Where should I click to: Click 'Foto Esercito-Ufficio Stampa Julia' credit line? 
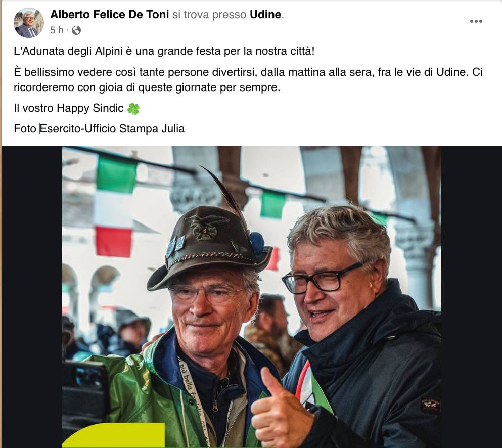pos(99,129)
